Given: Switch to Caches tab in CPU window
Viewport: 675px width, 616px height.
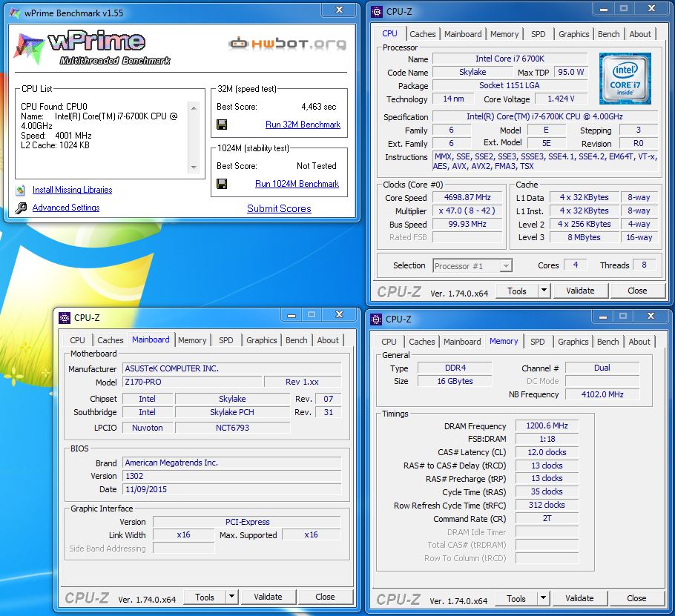Looking at the screenshot, I should click(x=422, y=34).
